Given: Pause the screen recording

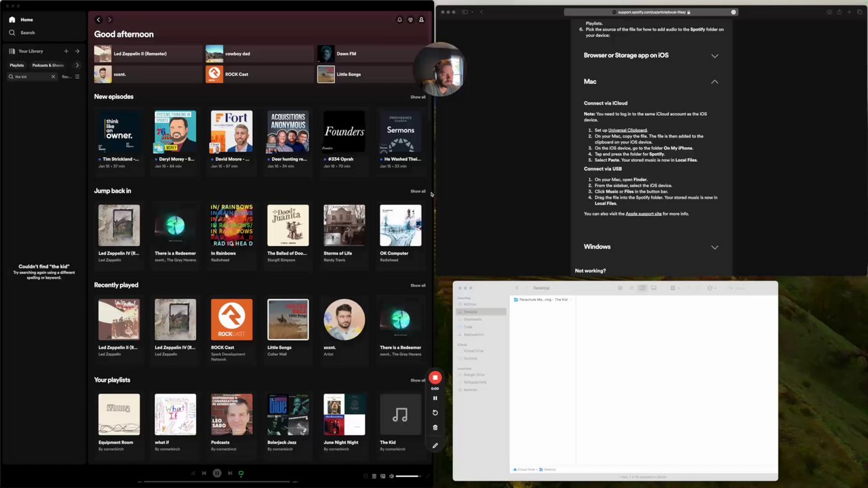Looking at the screenshot, I should [435, 398].
